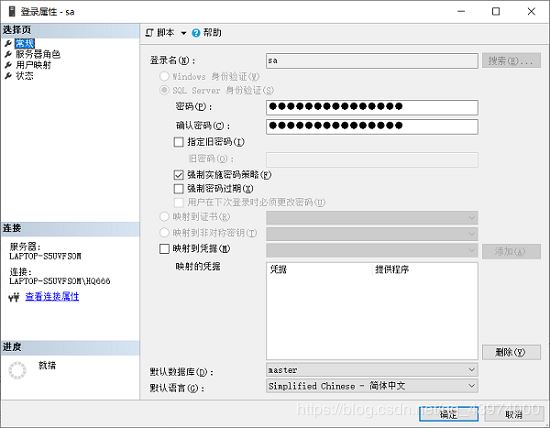Click the 凭据 column header
The height and width of the screenshot is (428, 550).
click(279, 269)
